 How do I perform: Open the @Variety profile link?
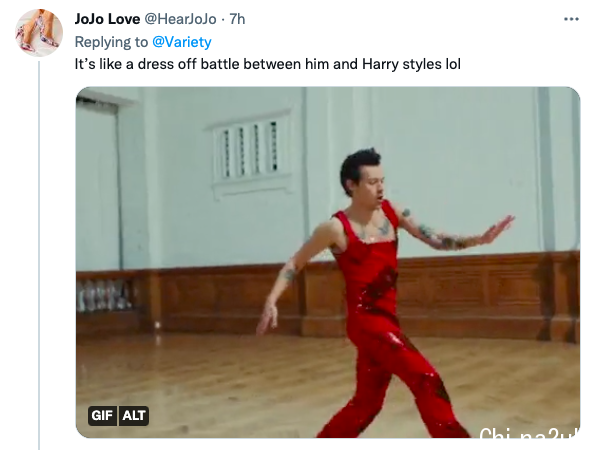click(x=182, y=42)
